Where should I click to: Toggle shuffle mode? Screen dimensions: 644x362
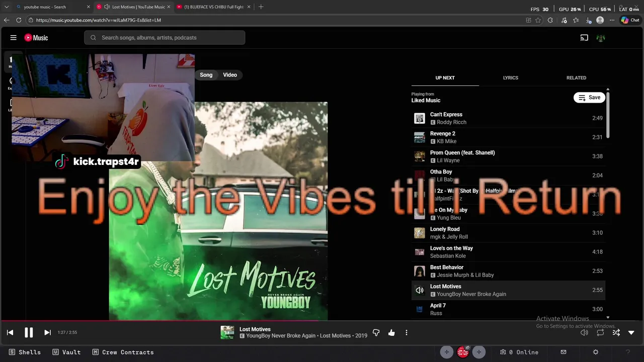point(616,332)
